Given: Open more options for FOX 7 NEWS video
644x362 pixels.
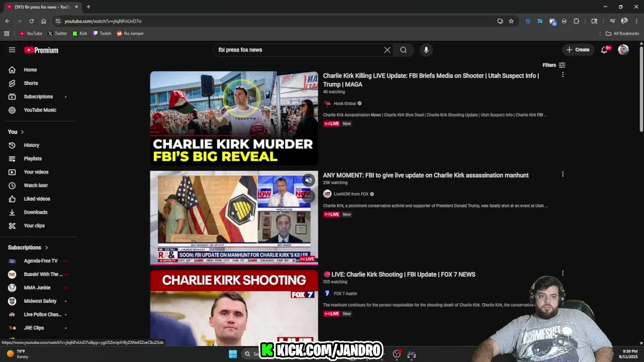Looking at the screenshot, I should pyautogui.click(x=562, y=274).
